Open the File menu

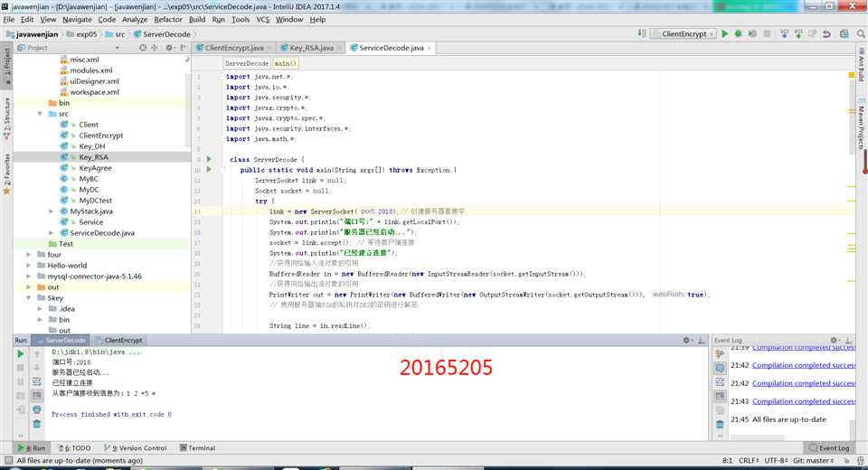coord(9,19)
